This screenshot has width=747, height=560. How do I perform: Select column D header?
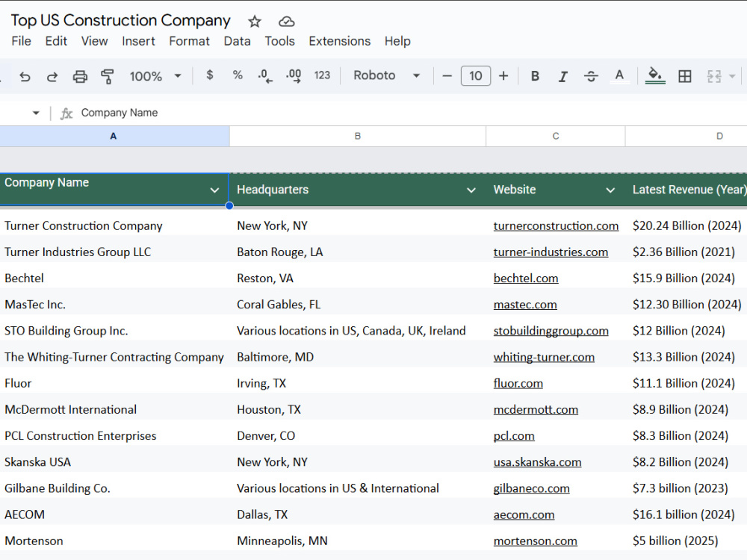(686, 136)
